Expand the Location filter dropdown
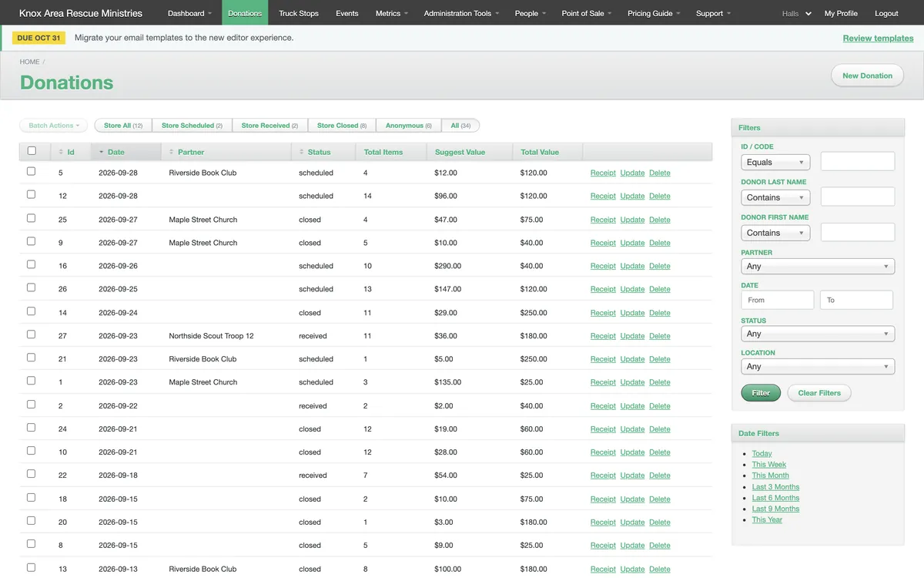Image resolution: width=924 pixels, height=578 pixels. (818, 367)
